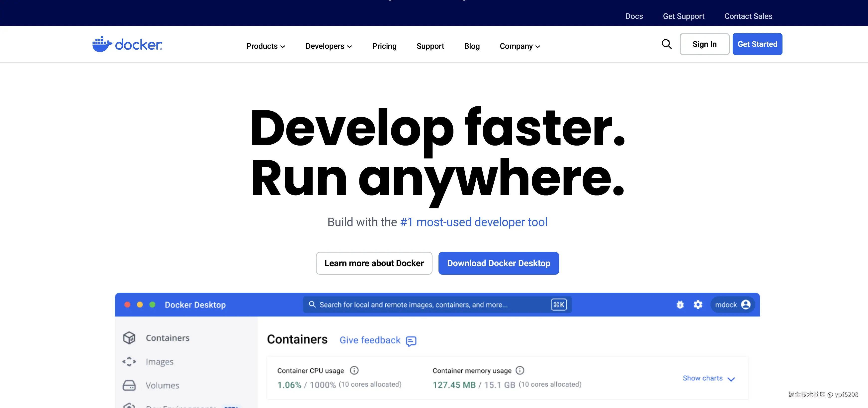The image size is (868, 408).
Task: Expand Show charts chevron
Action: tap(731, 379)
